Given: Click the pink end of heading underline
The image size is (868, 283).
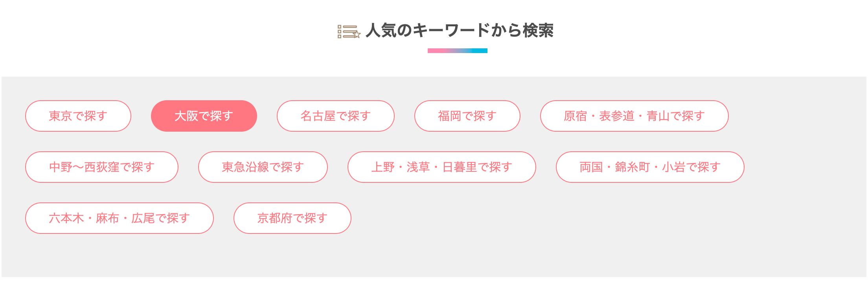Looking at the screenshot, I should click(x=433, y=51).
